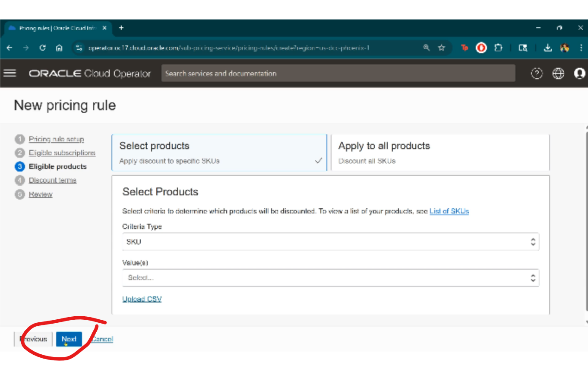The width and height of the screenshot is (588, 369).
Task: Open browser extensions puzzle icon
Action: [499, 48]
